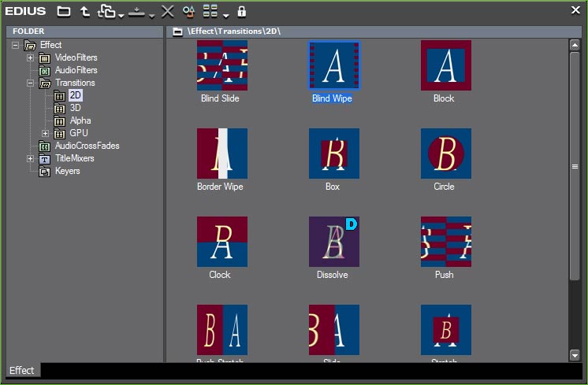
Task: Click the add to timeline icon
Action: pos(136,12)
